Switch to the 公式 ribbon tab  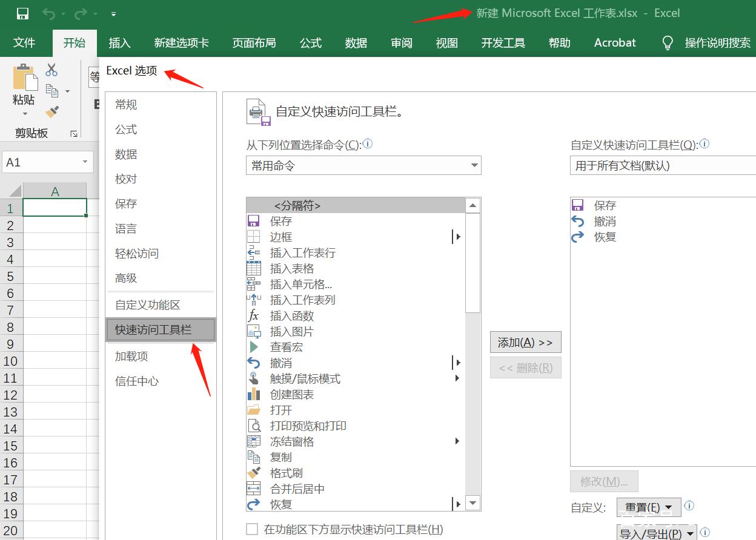click(310, 42)
